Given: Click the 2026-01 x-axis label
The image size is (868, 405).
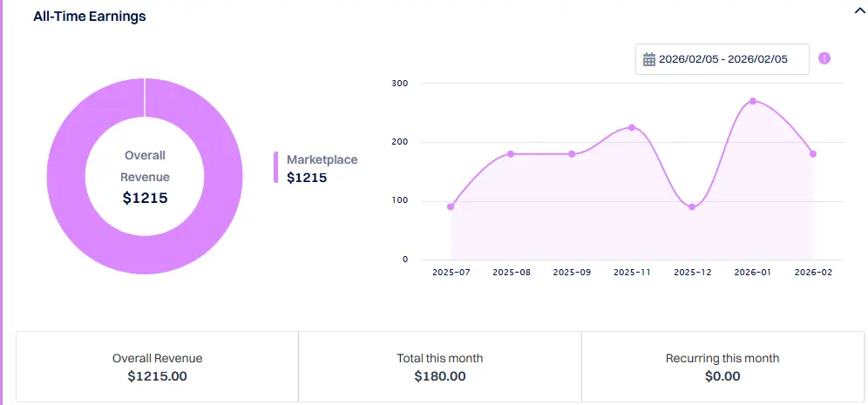Looking at the screenshot, I should pyautogui.click(x=753, y=273).
